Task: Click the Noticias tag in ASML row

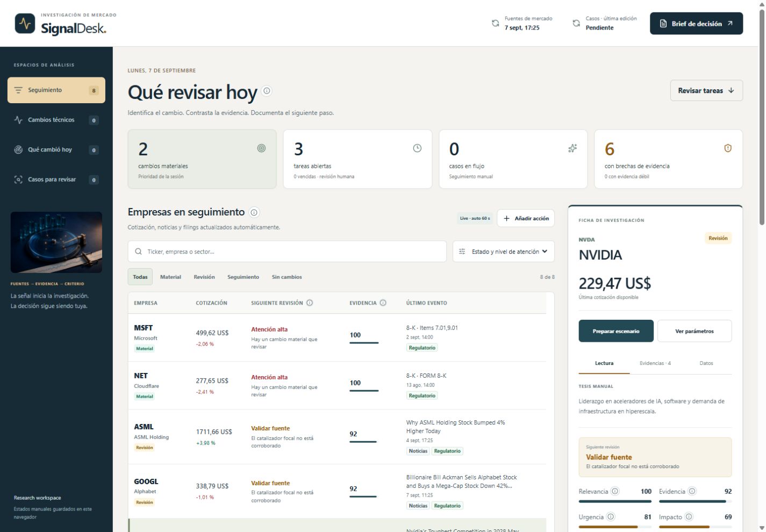Action: (x=418, y=451)
